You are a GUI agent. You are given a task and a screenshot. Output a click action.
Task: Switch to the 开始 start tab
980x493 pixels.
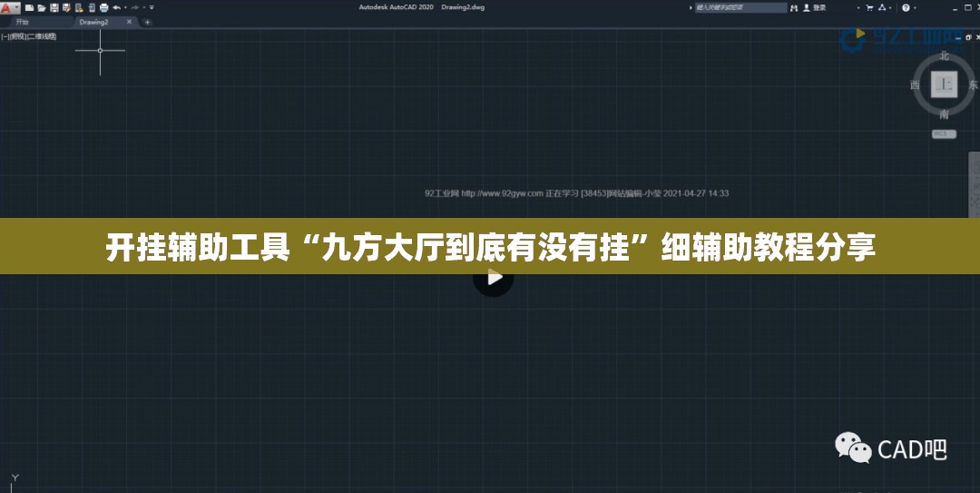(x=23, y=22)
